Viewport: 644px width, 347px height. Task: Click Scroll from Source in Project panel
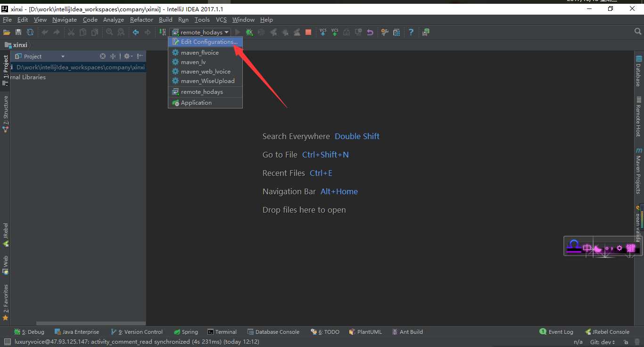coord(103,56)
